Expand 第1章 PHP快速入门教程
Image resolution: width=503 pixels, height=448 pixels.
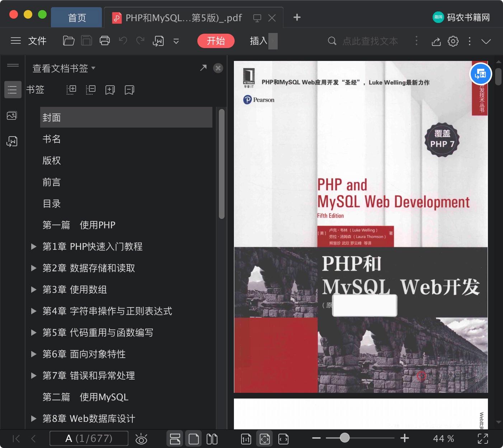tap(34, 247)
